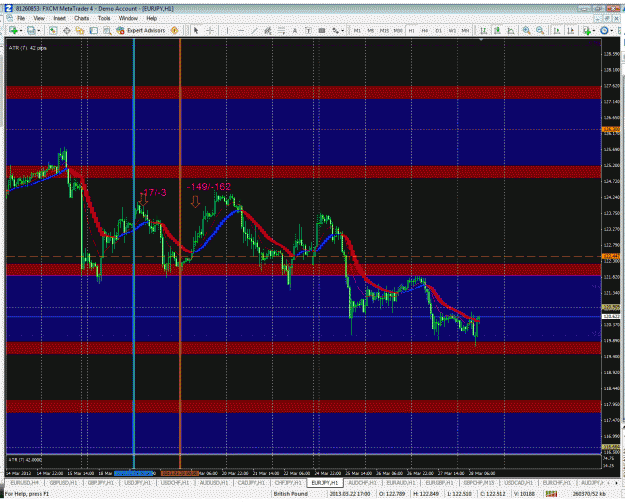The height and width of the screenshot is (502, 625).
Task: Open the Insert menu
Action: [x=59, y=18]
